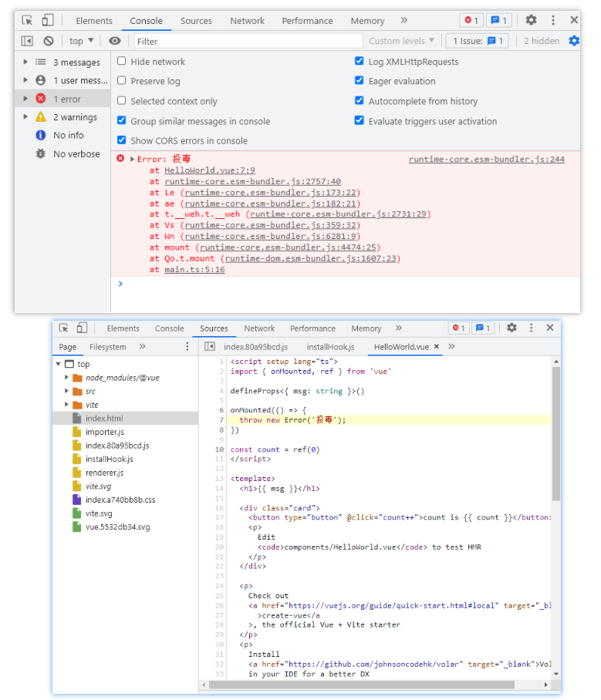Clear console with the ban icon

pyautogui.click(x=49, y=41)
